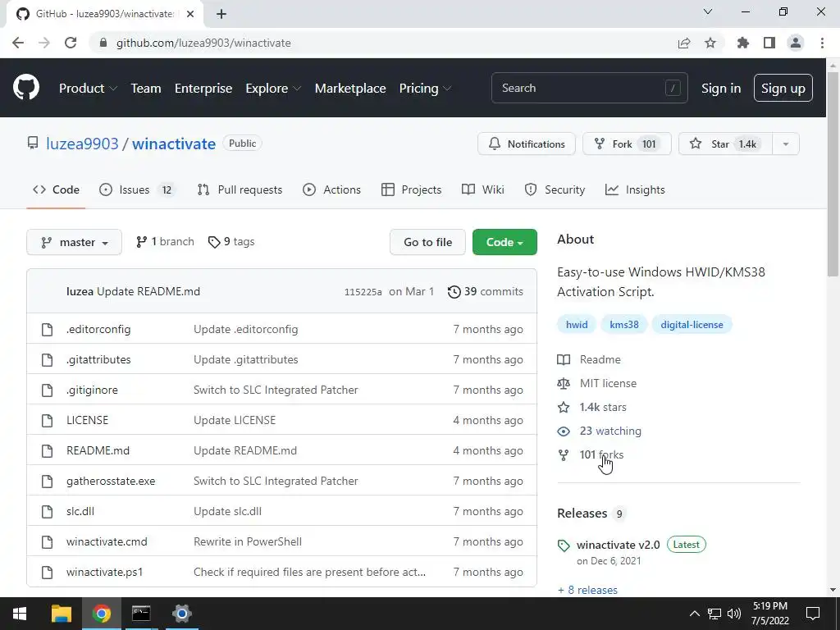Open the command prompt taskbar icon
This screenshot has height=630, width=840.
[141, 614]
